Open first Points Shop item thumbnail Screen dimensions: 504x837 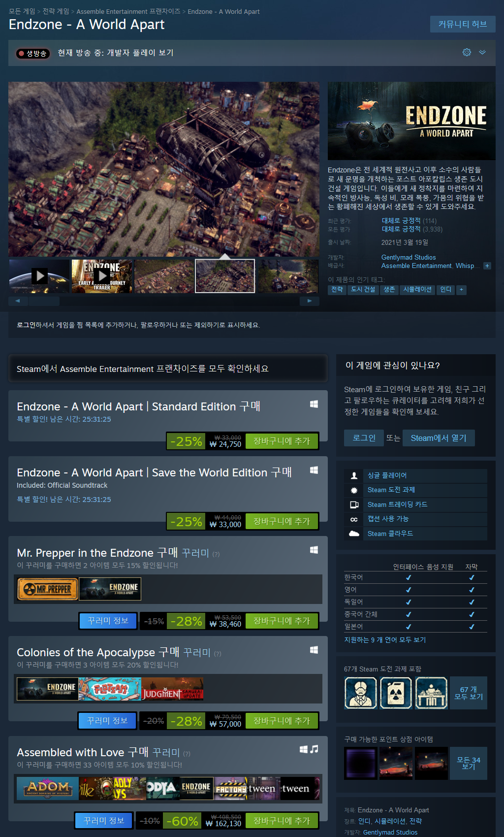(361, 763)
